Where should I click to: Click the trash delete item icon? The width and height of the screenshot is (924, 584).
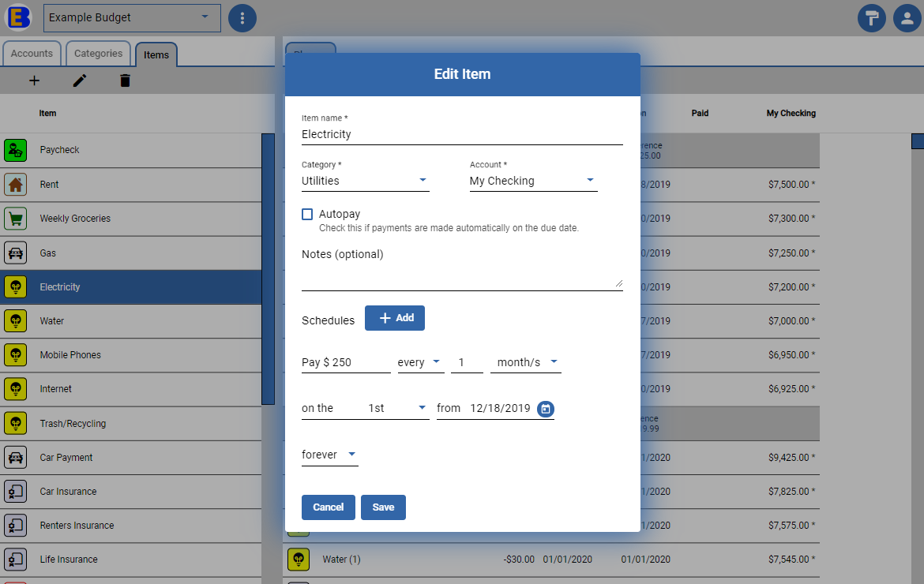tap(125, 80)
